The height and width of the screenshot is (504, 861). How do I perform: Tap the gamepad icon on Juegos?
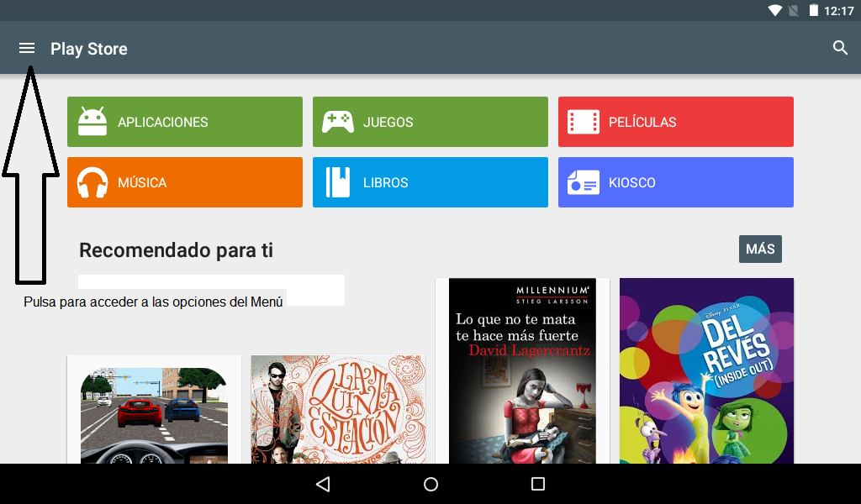[x=337, y=122]
